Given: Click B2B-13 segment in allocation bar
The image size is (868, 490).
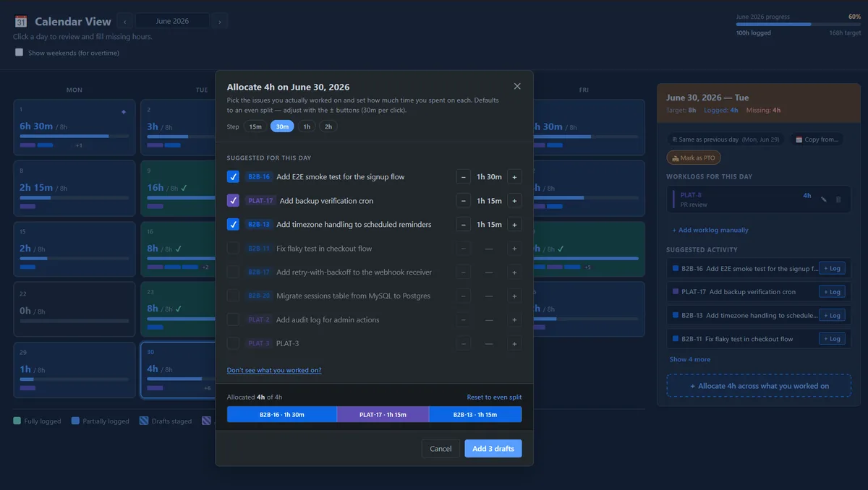Looking at the screenshot, I should pyautogui.click(x=475, y=415).
